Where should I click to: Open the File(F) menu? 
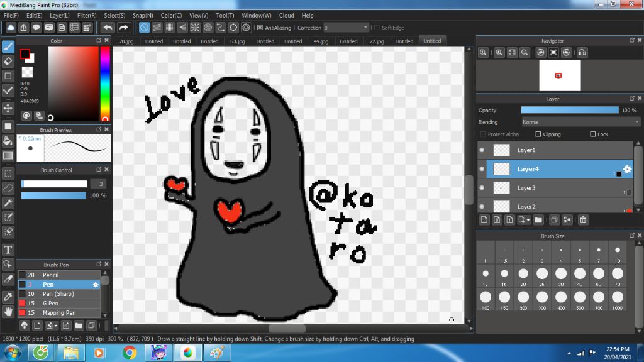click(x=11, y=16)
